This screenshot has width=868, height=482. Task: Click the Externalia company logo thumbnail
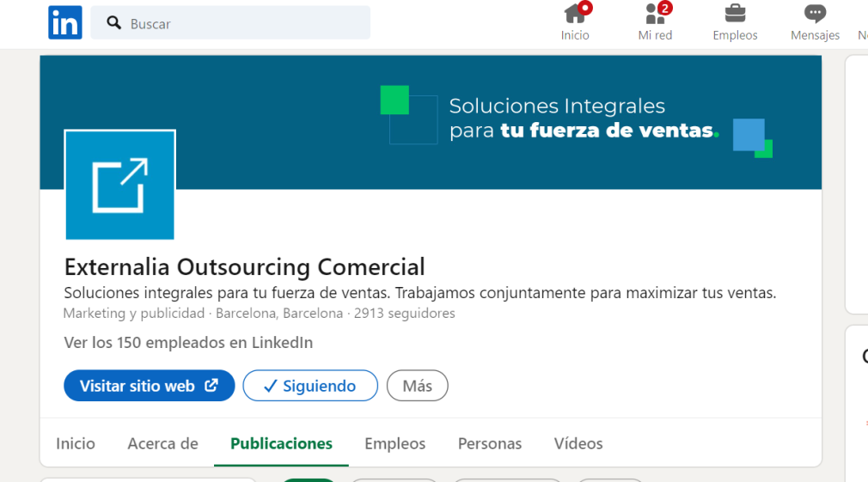120,185
